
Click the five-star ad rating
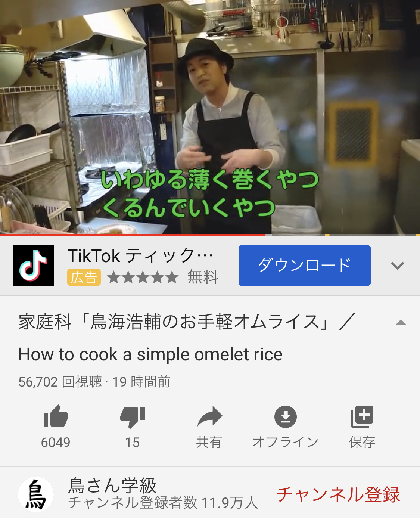point(143,277)
